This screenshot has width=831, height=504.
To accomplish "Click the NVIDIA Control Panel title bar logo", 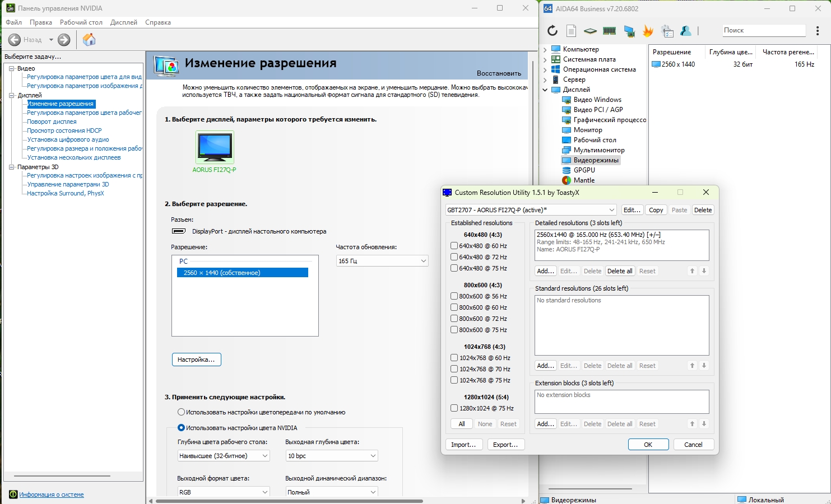I will tap(10, 8).
